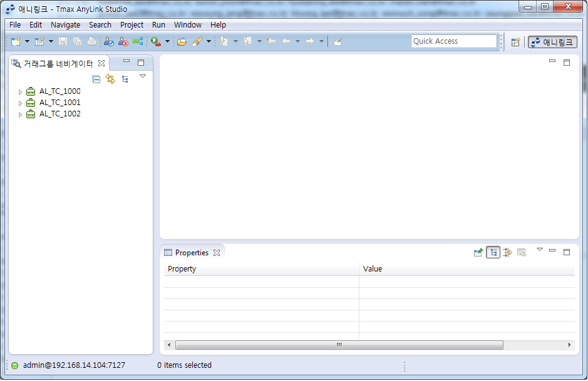588x381 pixels.
Task: Toggle Show Categories in Properties view
Action: (493, 253)
